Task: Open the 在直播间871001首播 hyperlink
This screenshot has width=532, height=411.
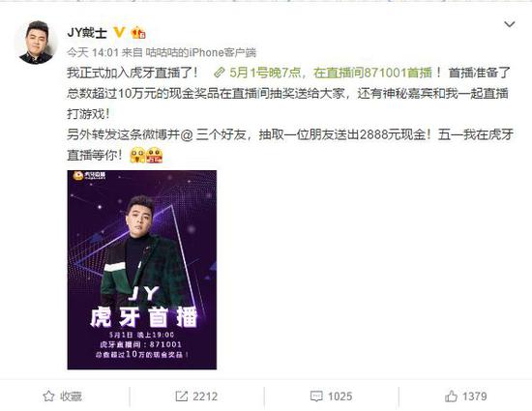Action: click(x=372, y=73)
